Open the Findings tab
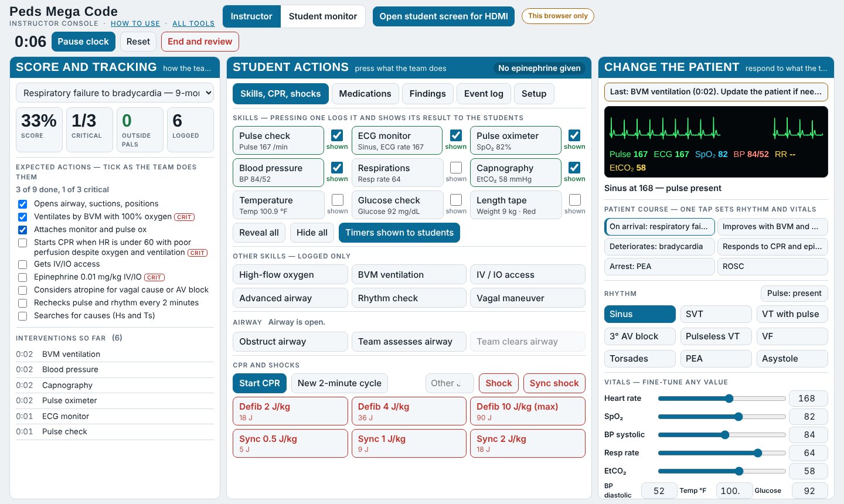The height and width of the screenshot is (504, 844). 427,94
